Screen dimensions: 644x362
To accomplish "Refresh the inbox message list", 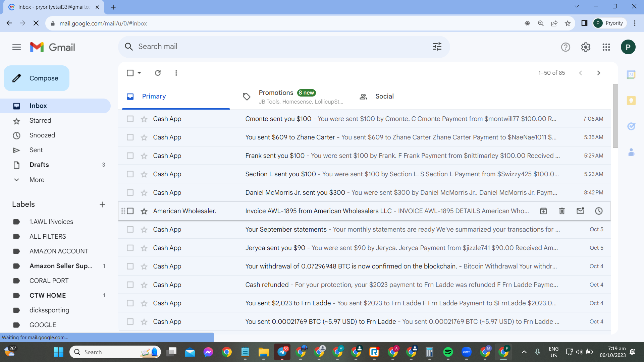I will [158, 73].
